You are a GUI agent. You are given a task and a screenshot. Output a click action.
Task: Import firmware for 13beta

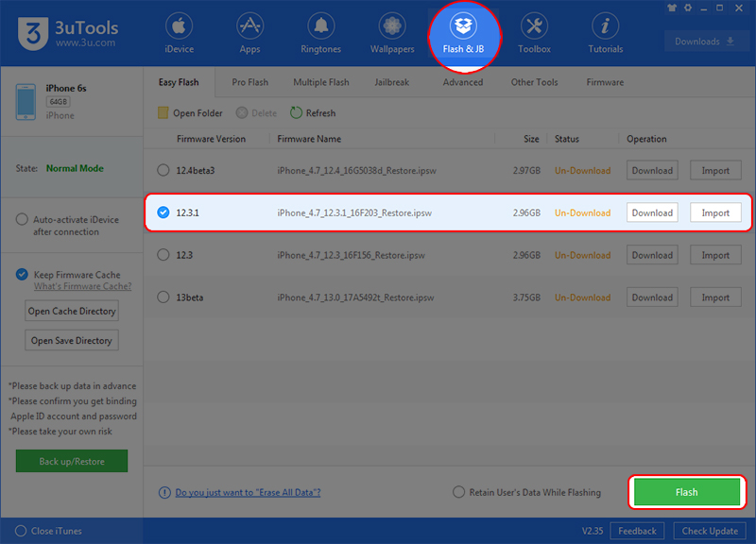pyautogui.click(x=715, y=297)
